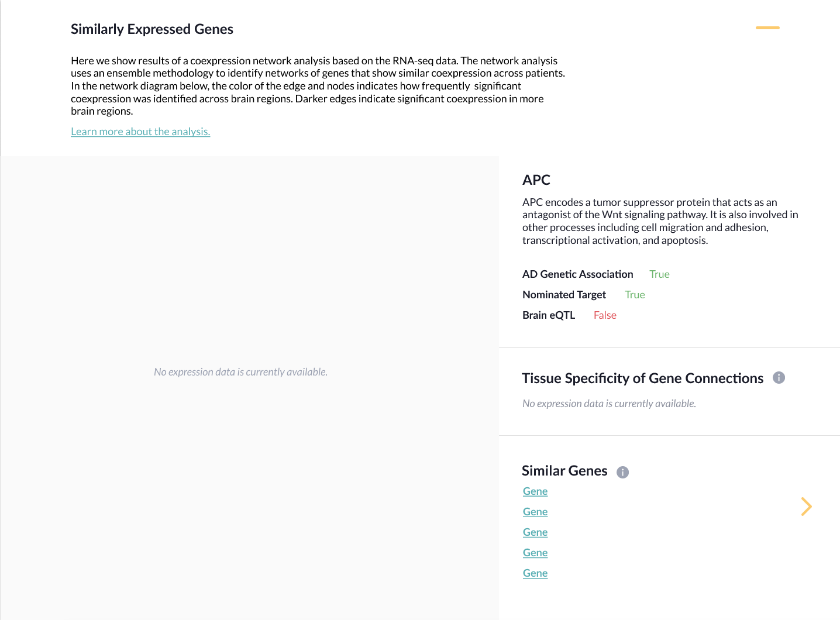Click the Tissue Specificity of Gene Connections title
The image size is (840, 620).
tap(643, 378)
